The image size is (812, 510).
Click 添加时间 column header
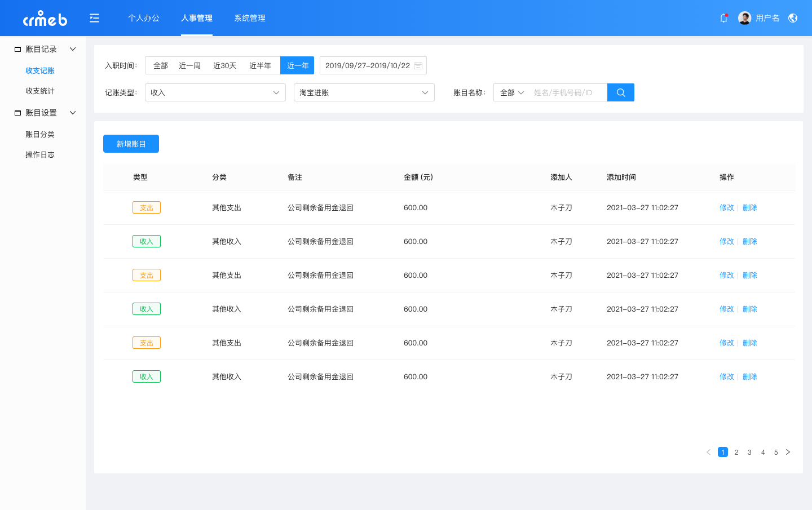tap(621, 177)
